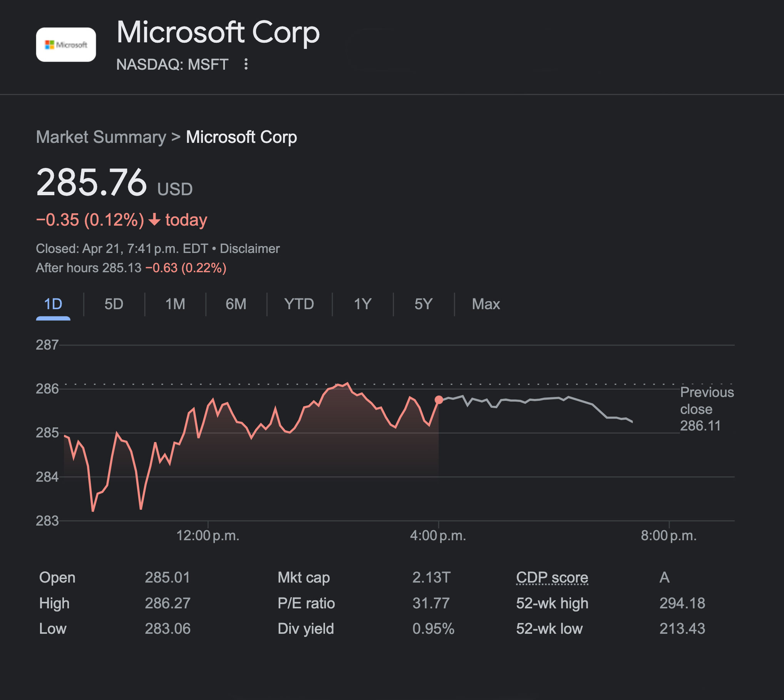Click the 4:00 p.m. axis label

438,536
